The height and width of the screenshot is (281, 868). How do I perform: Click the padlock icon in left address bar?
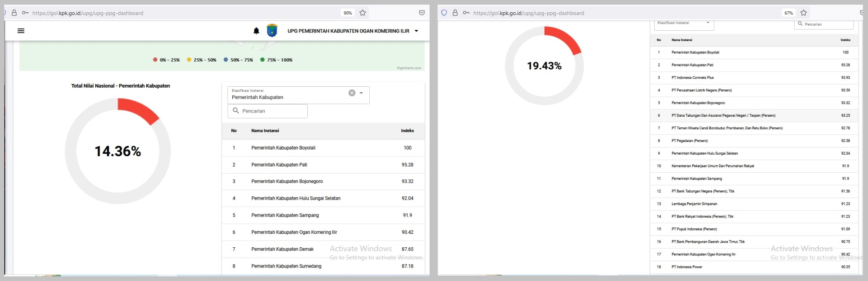tap(14, 13)
